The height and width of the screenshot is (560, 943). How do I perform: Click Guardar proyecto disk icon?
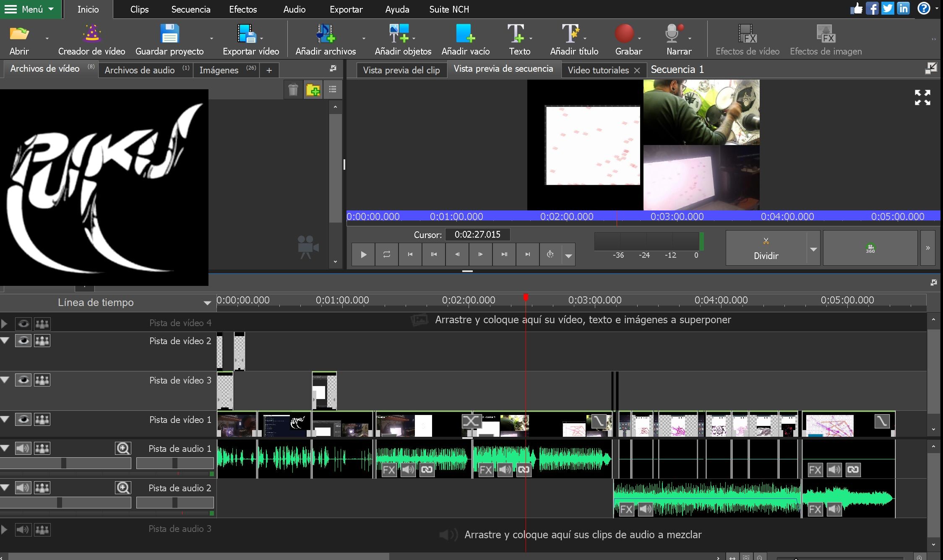pyautogui.click(x=169, y=34)
